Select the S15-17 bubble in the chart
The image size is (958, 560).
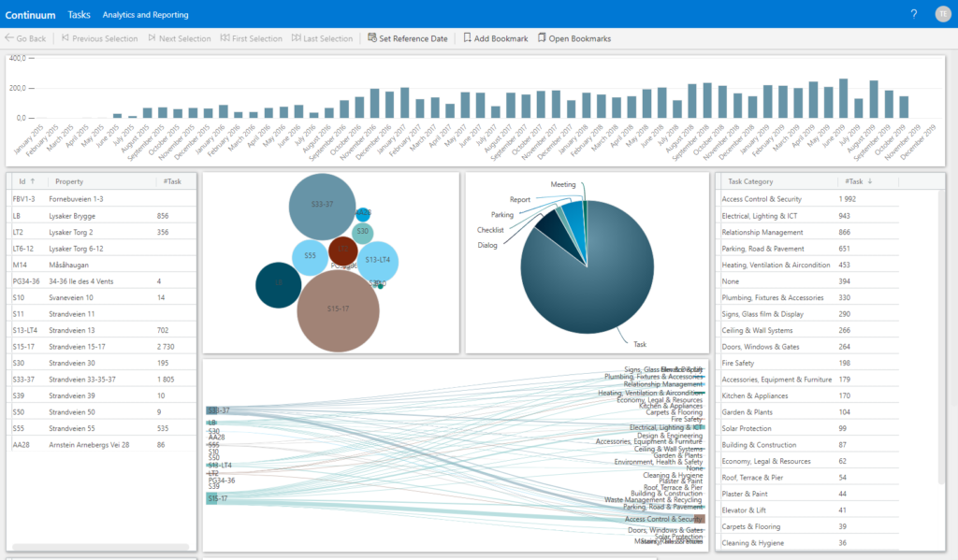point(337,309)
